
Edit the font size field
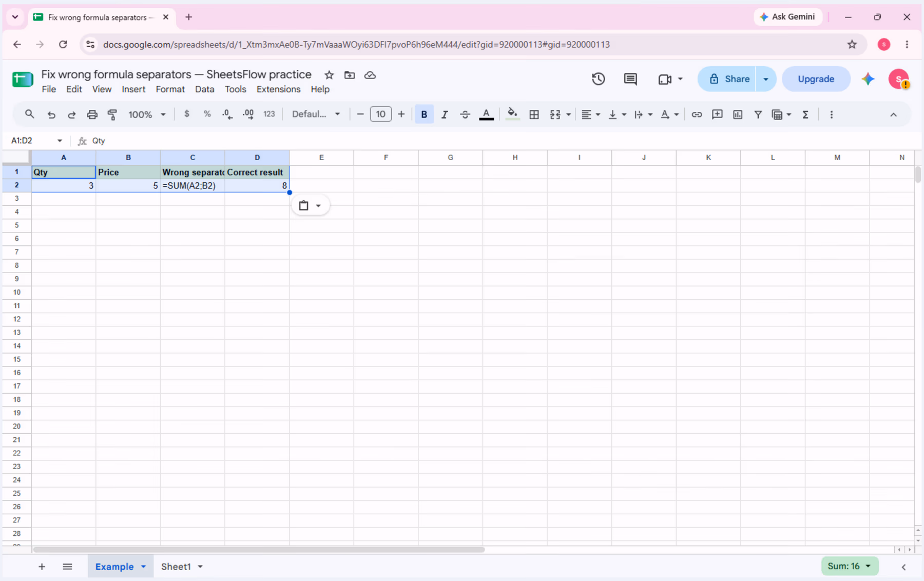pos(380,114)
